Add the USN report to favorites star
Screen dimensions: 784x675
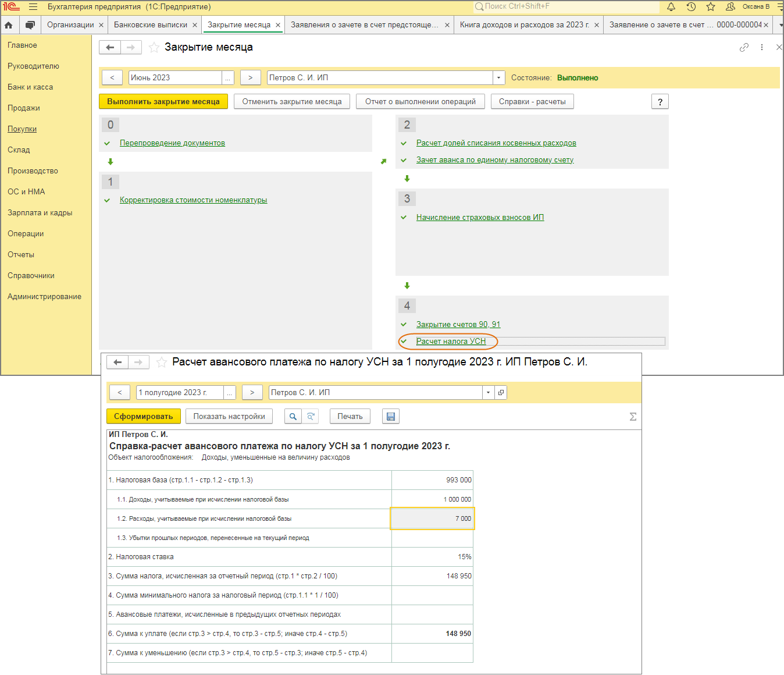[x=162, y=362]
